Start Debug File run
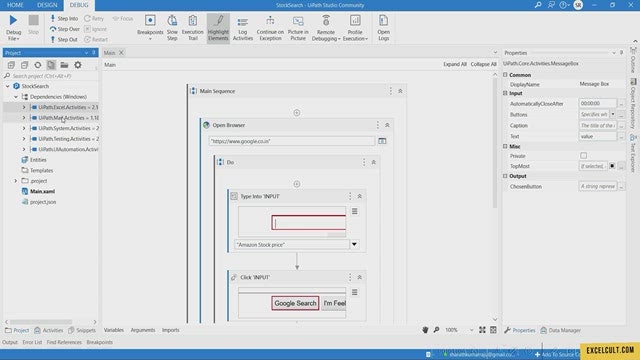Viewport: 640px width, 360px height. pyautogui.click(x=13, y=27)
